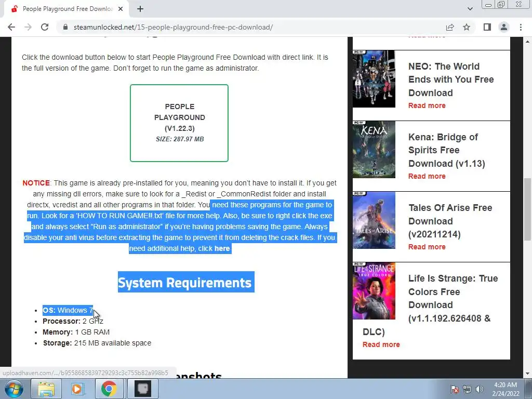
Task: View site security padlock info
Action: click(x=65, y=27)
